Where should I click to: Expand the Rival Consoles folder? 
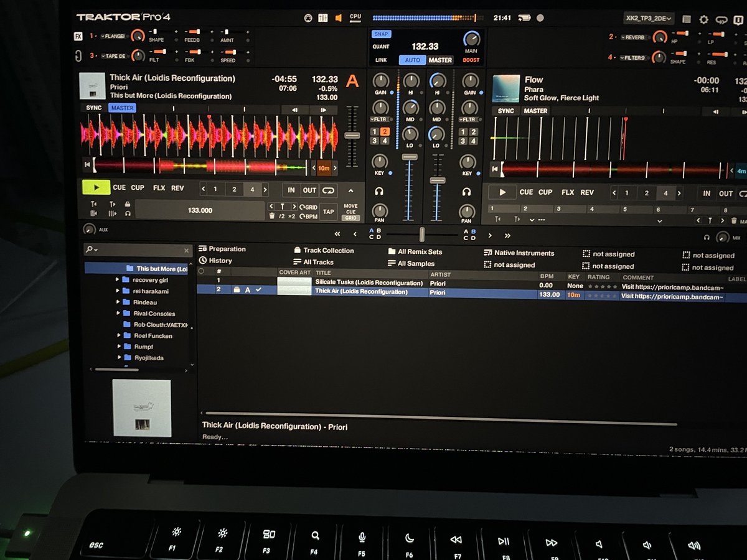click(x=117, y=314)
